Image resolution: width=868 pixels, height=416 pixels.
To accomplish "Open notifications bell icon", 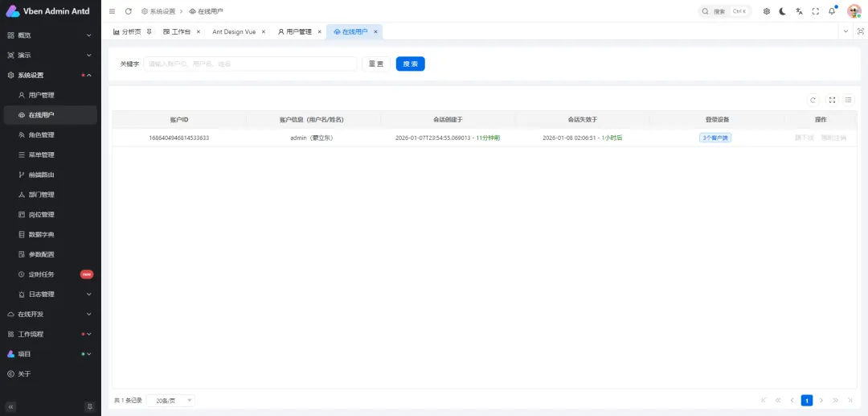I will (x=832, y=11).
